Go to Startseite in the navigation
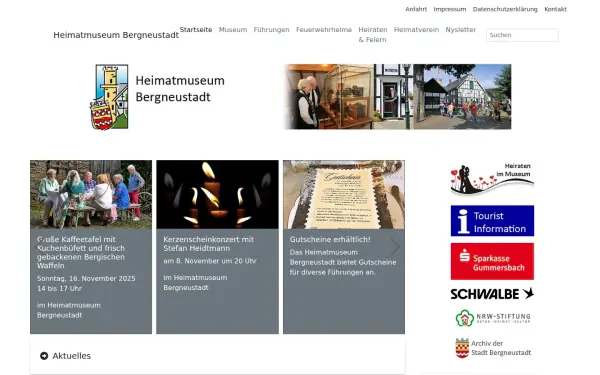This screenshot has width=600, height=375. coord(196,30)
